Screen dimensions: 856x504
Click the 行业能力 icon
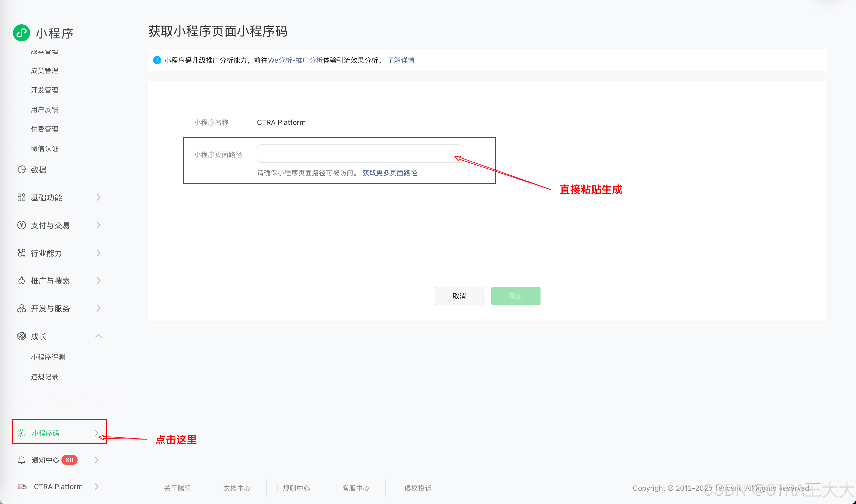pyautogui.click(x=21, y=253)
